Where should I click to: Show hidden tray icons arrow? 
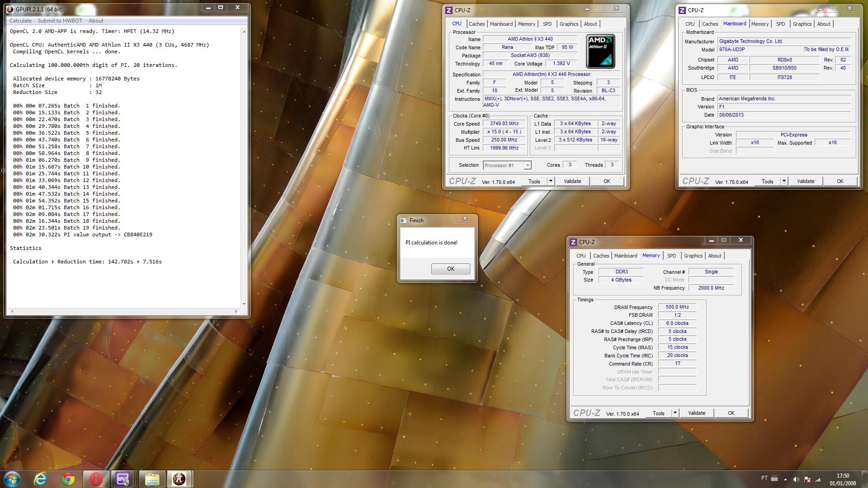click(x=785, y=479)
